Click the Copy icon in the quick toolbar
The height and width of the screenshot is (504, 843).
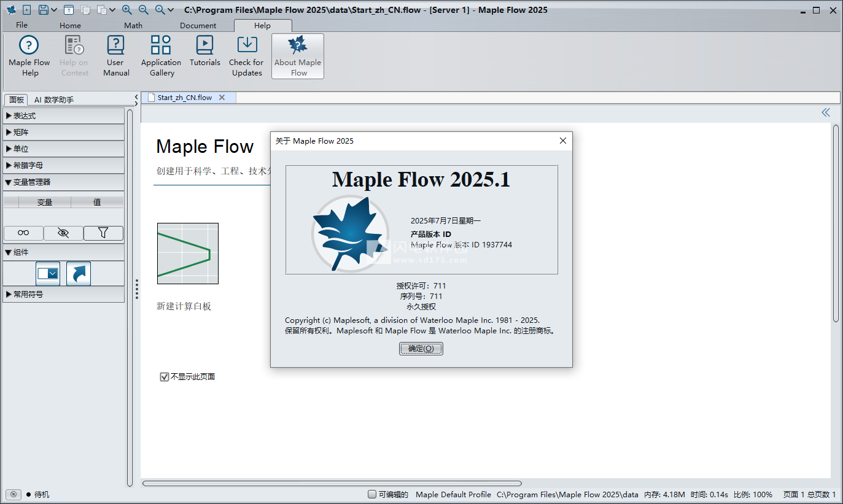86,10
